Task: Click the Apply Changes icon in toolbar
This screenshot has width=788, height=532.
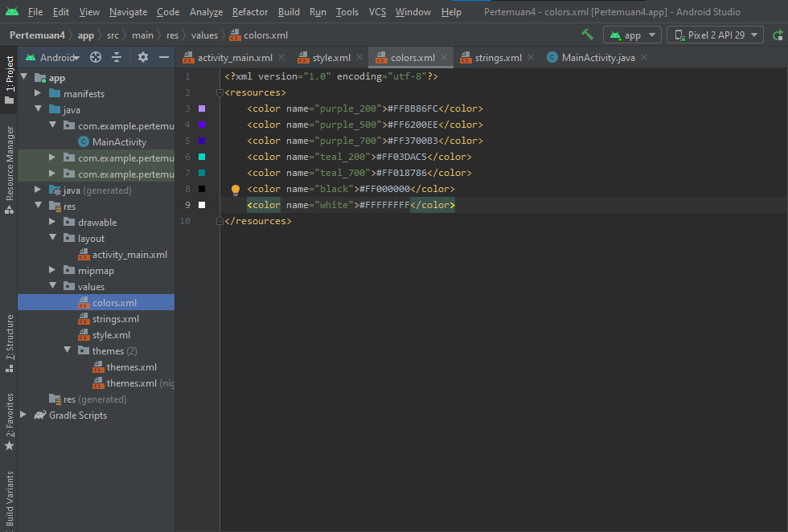Action: pos(778,35)
